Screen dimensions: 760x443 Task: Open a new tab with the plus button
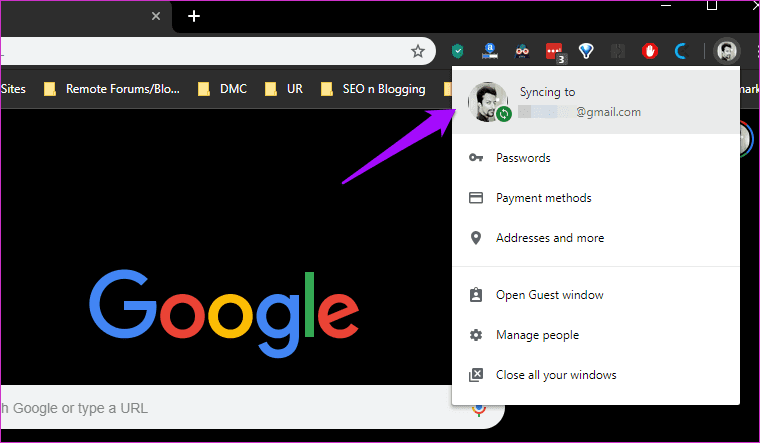click(194, 16)
